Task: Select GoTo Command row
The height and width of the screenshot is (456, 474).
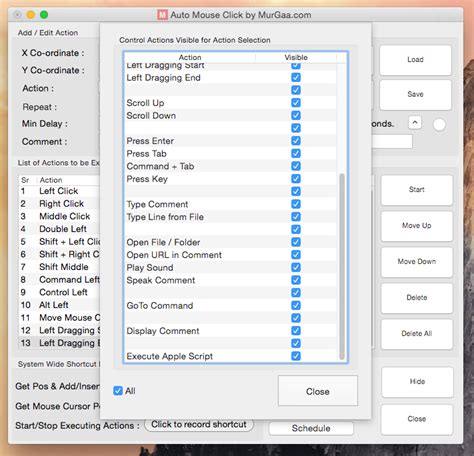Action: coord(231,306)
